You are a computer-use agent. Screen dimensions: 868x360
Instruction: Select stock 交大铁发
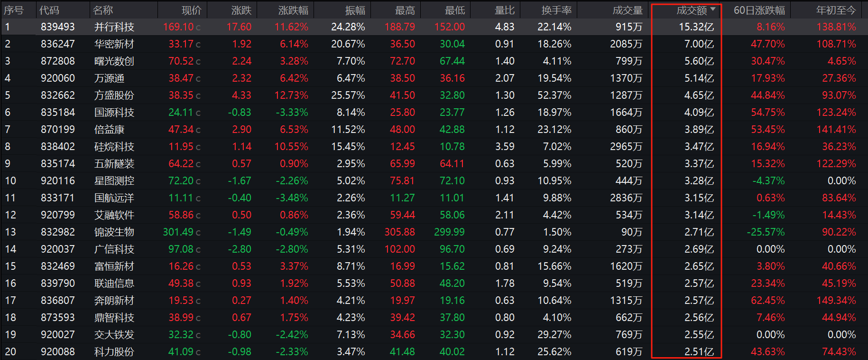tap(114, 335)
